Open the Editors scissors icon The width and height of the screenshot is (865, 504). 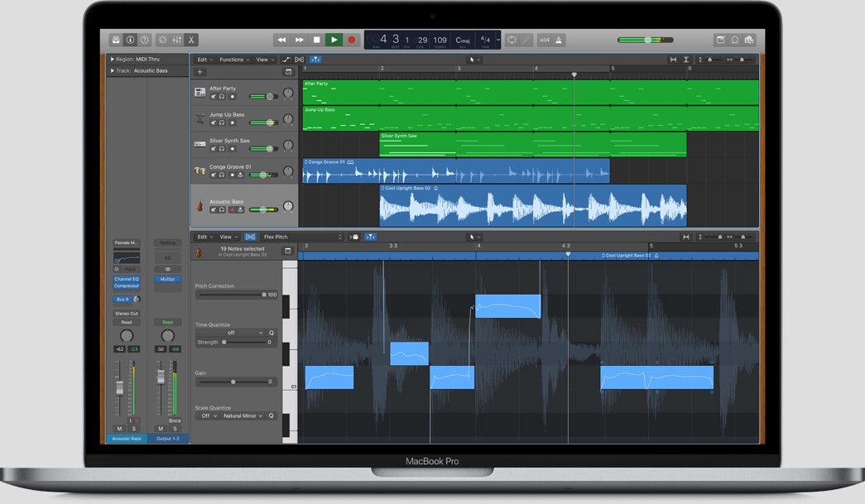pos(191,40)
